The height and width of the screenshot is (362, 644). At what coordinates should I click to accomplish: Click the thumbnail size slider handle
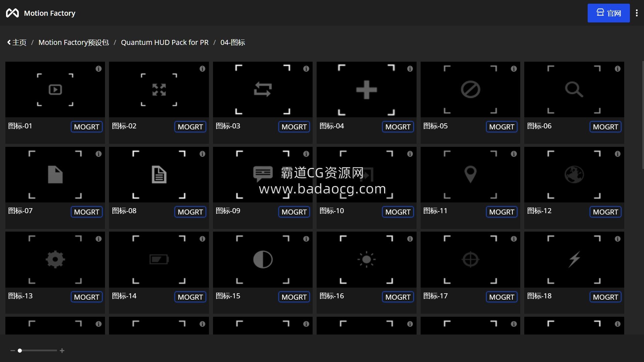pyautogui.click(x=20, y=351)
